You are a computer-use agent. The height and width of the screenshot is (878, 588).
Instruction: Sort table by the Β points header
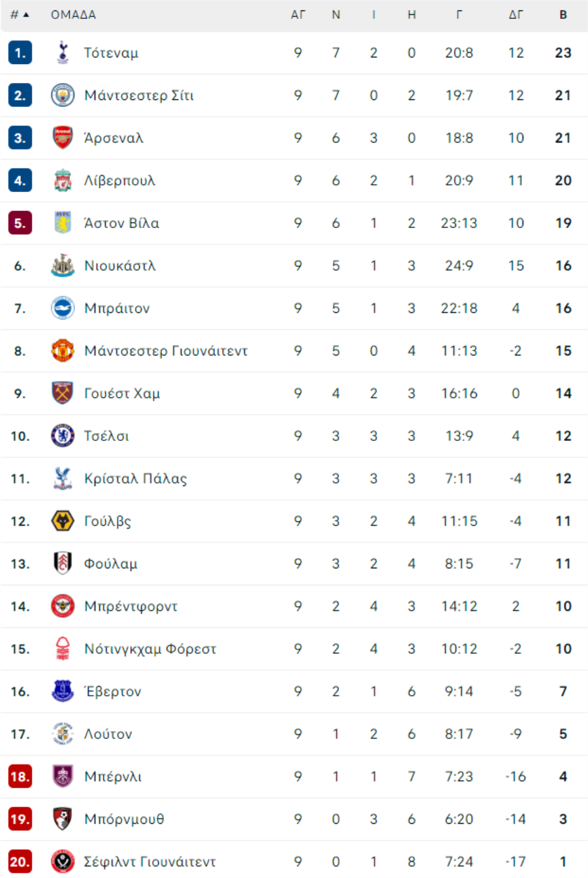click(x=563, y=14)
